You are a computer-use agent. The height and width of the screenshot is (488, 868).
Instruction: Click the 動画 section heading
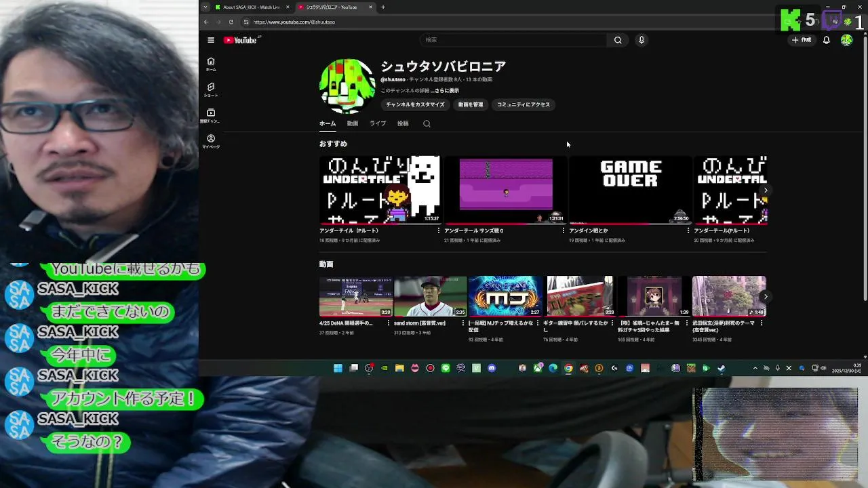[x=326, y=264]
